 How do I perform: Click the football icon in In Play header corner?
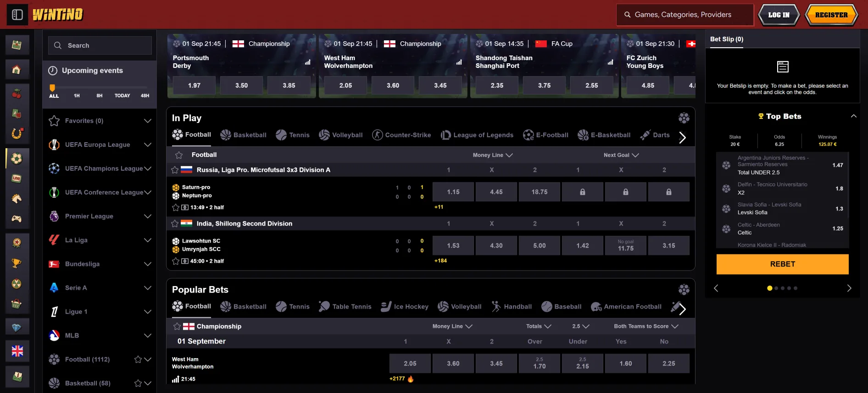(x=684, y=118)
